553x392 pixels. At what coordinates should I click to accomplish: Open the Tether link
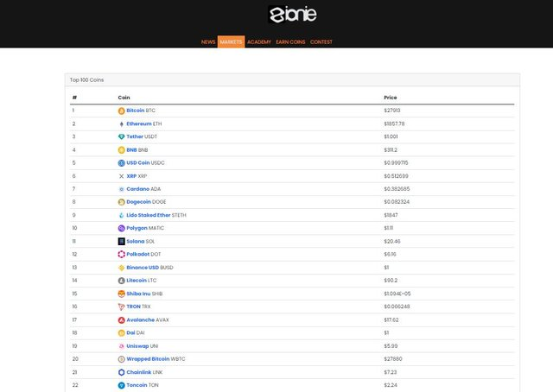[135, 136]
